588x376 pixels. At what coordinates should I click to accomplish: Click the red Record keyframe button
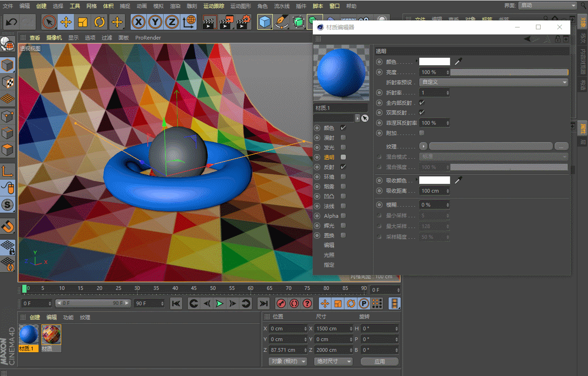click(281, 303)
